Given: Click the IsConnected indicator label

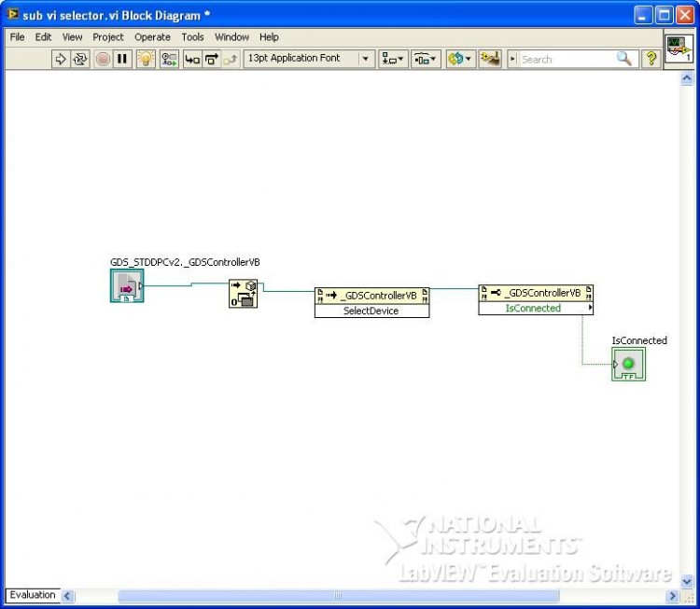Looking at the screenshot, I should pyautogui.click(x=639, y=340).
